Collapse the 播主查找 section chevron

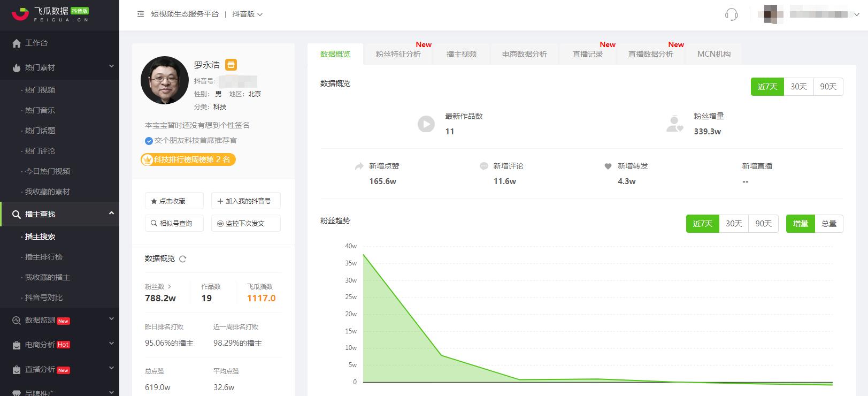(111, 214)
